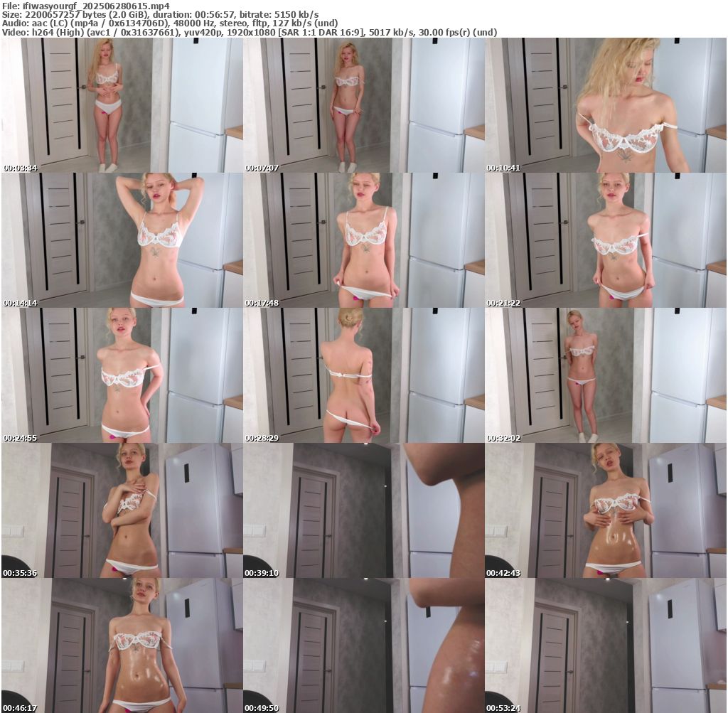Click the frame marked 00:21:22
Viewport: 728px width, 713px height.
click(x=606, y=240)
